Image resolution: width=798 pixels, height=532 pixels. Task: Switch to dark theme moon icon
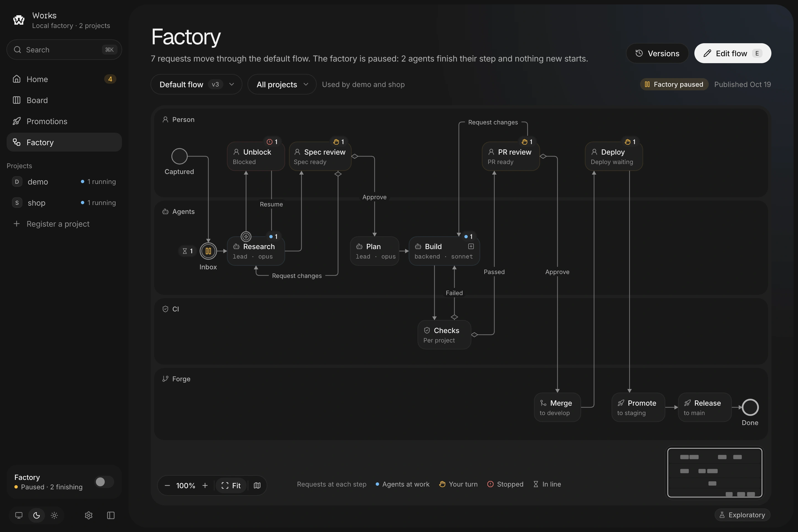point(37,515)
